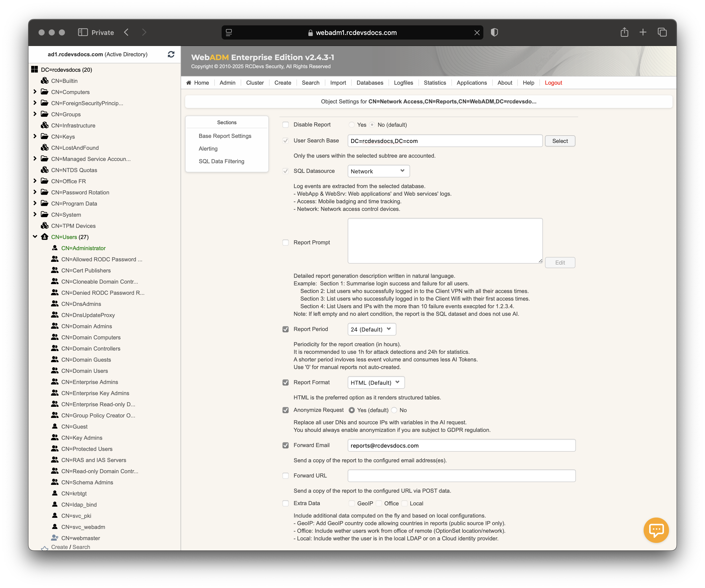Click the Forward Email address field
The image size is (705, 588).
(x=461, y=446)
